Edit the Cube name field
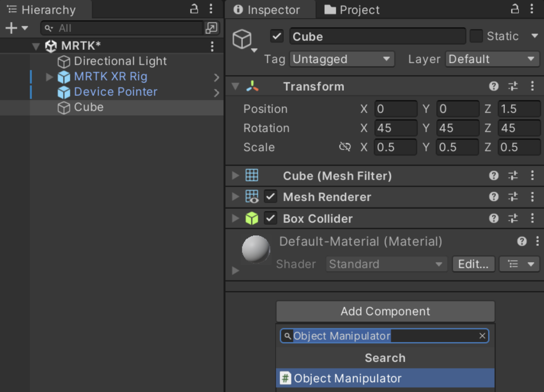Image resolution: width=544 pixels, height=392 pixels. coord(377,36)
